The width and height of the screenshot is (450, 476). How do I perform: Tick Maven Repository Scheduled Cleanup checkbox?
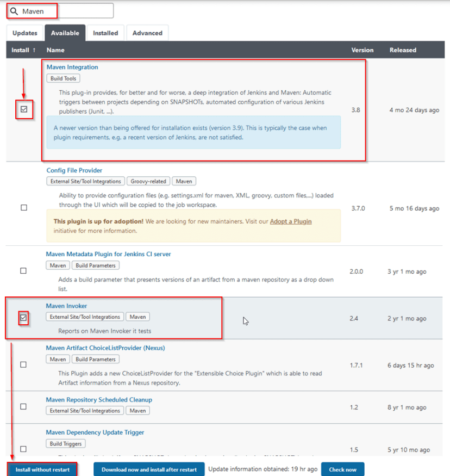tap(23, 406)
